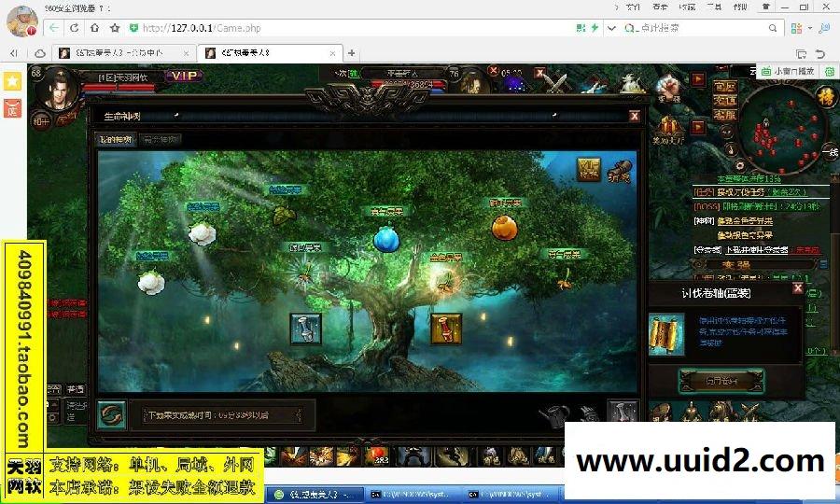Viewport: 840px width, 504px height.
Task: Pick the lower white fruit
Action: [x=151, y=283]
